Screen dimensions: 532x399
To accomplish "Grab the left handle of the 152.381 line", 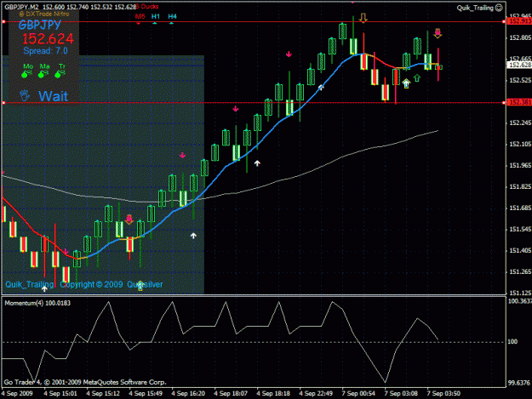I will (x=3, y=103).
